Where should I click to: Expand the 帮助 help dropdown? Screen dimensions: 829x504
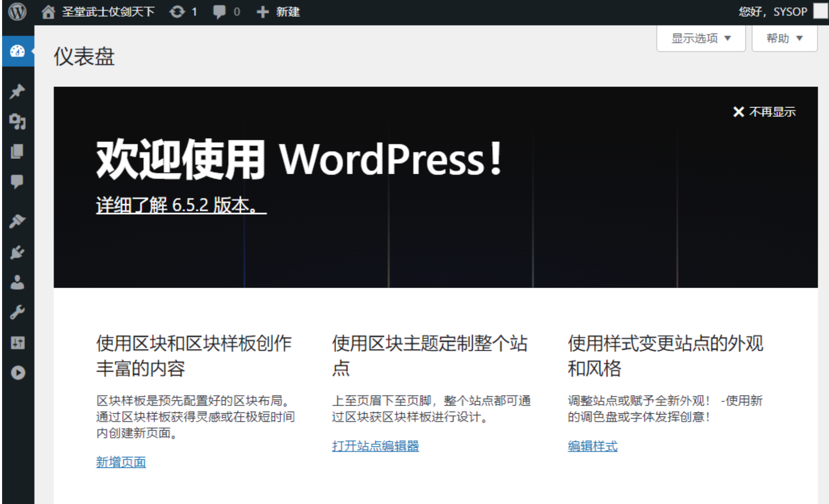pos(784,39)
